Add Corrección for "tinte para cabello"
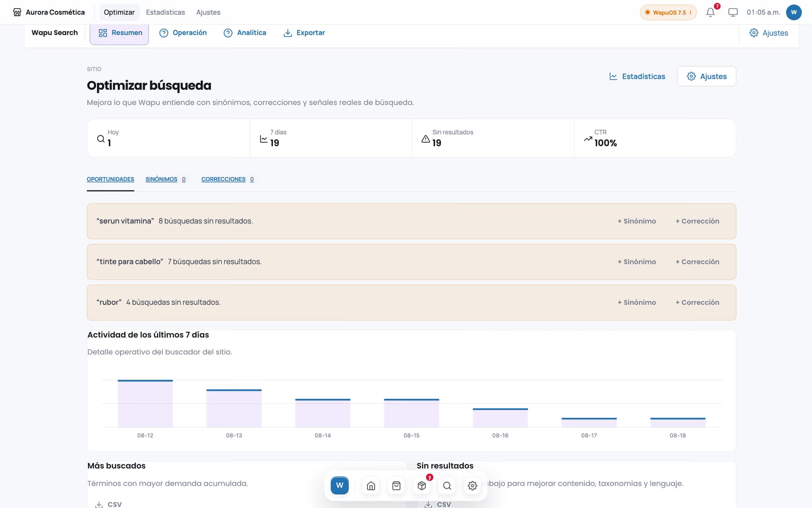This screenshot has width=812, height=508. [x=697, y=262]
